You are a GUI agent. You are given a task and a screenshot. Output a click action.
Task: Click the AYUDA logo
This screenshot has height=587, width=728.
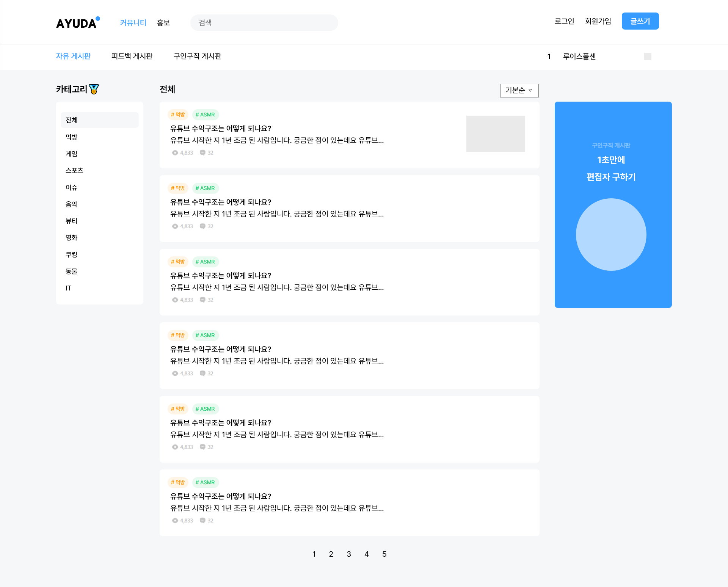[77, 23]
